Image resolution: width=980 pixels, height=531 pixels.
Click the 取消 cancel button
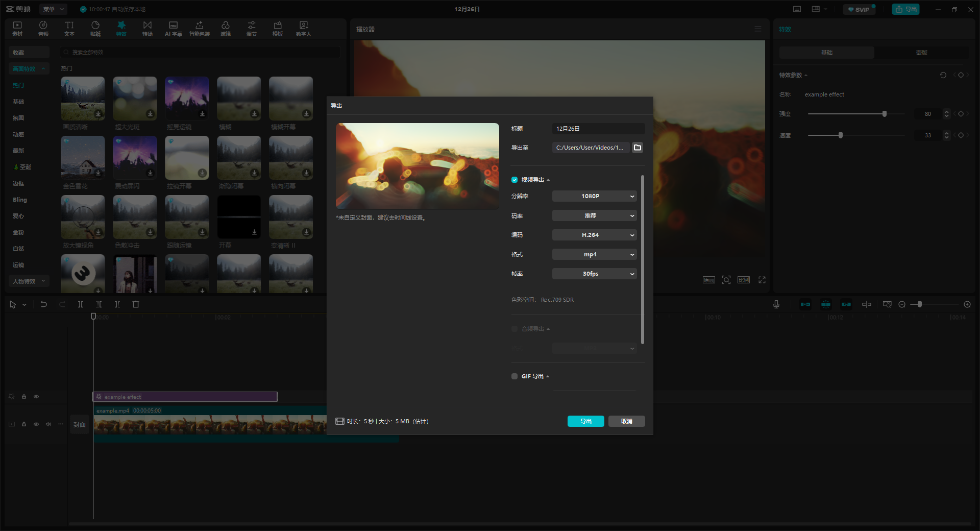626,421
